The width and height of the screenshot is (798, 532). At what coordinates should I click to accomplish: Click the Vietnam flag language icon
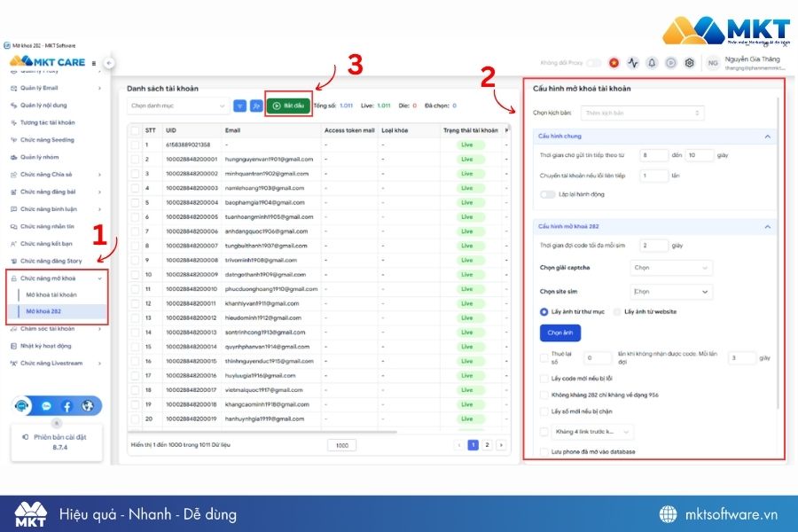[614, 63]
